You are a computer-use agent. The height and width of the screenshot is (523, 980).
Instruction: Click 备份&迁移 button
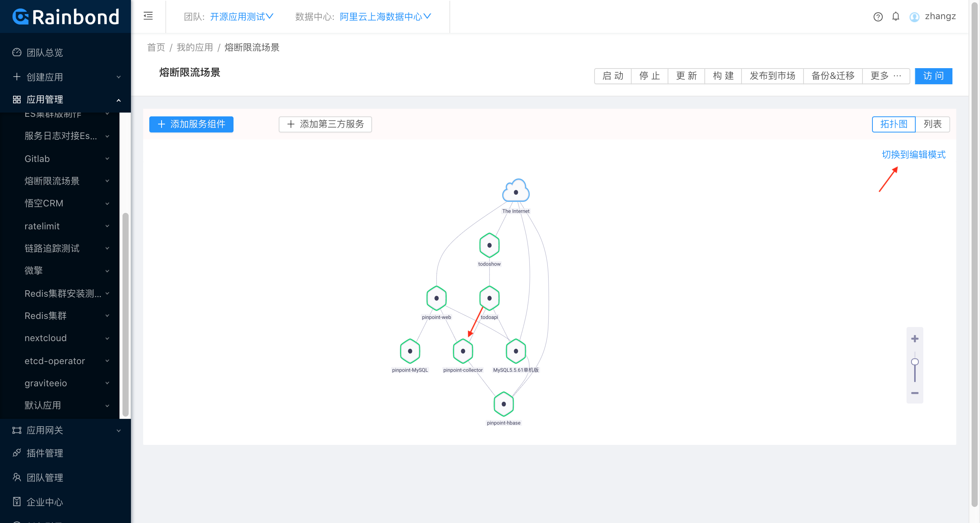[833, 76]
